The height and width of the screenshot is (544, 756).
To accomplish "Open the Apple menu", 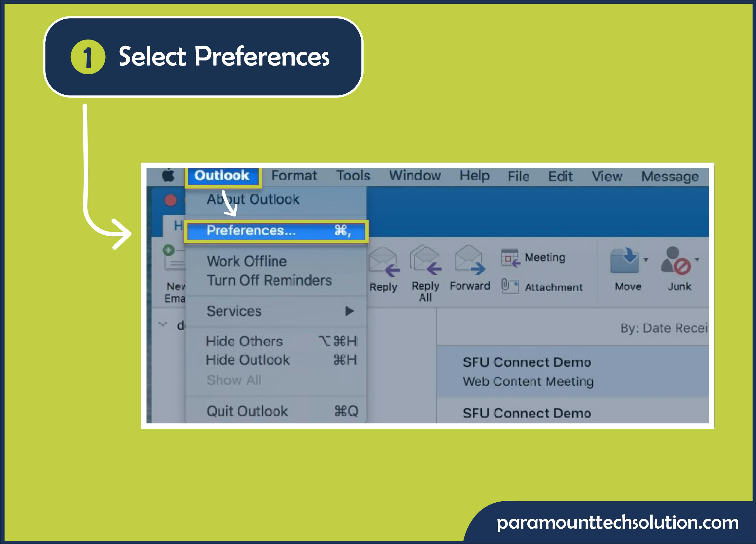I will point(168,175).
